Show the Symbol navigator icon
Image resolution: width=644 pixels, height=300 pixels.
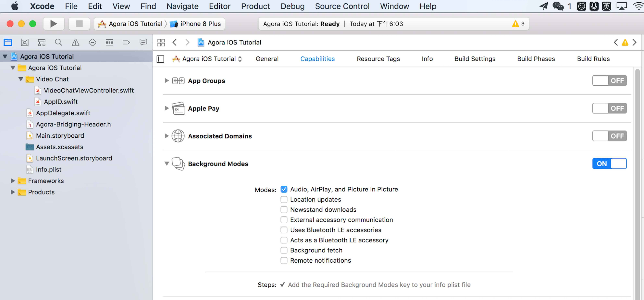42,42
